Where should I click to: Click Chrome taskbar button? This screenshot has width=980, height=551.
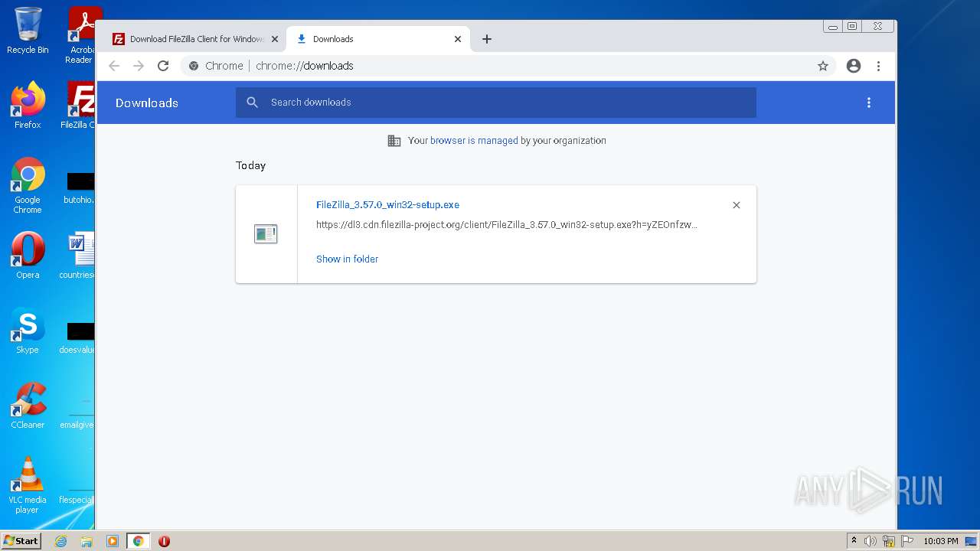coord(138,541)
